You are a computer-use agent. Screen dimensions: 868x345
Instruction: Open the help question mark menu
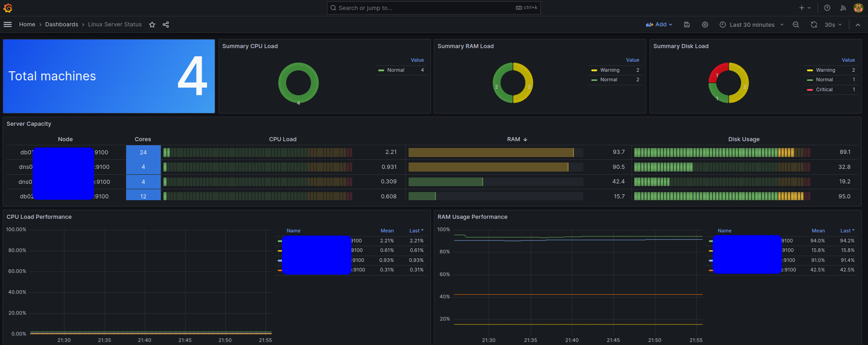pos(827,8)
